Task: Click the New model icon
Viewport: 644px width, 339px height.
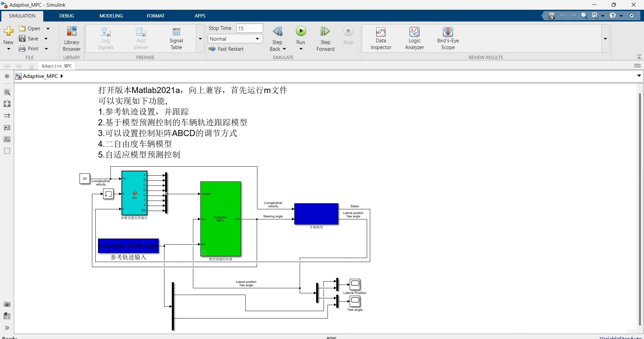Action: click(8, 32)
